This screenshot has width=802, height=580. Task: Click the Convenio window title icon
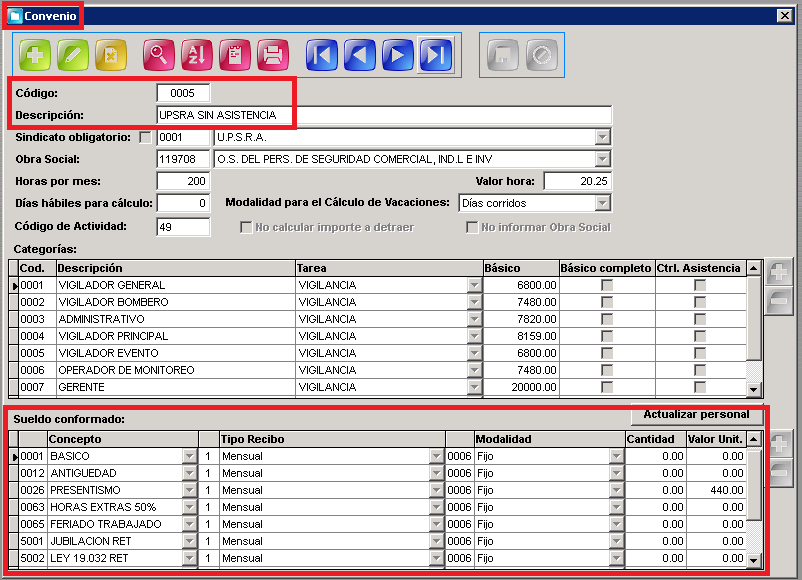coord(15,16)
